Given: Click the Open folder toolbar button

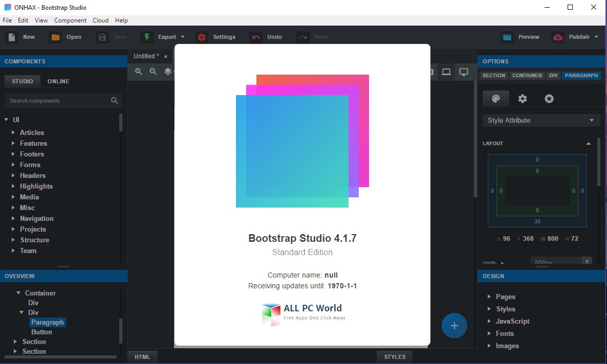Looking at the screenshot, I should point(66,37).
